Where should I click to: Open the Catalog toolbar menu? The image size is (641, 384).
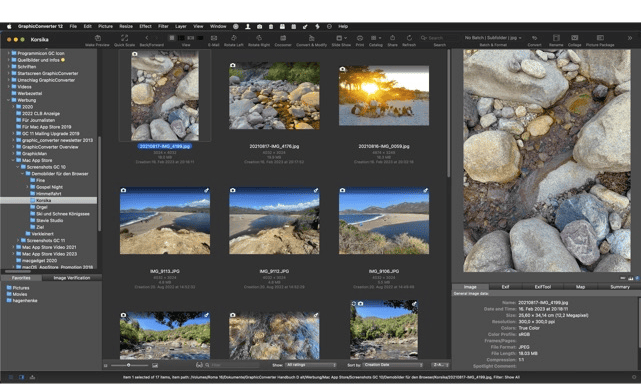(375, 38)
